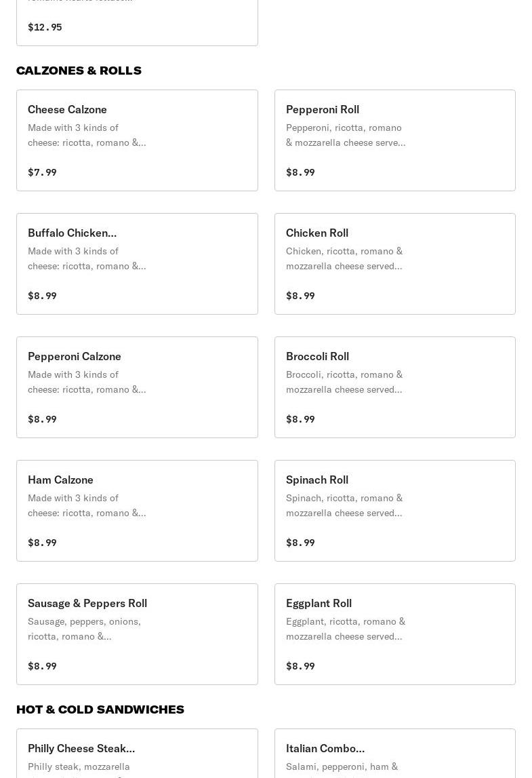Click the Hot & Cold Sandwiches heading
The width and height of the screenshot is (532, 778).
pos(100,709)
